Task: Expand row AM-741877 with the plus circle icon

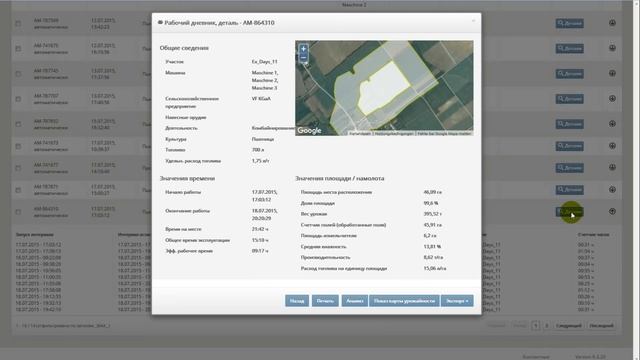Action: coord(612,167)
